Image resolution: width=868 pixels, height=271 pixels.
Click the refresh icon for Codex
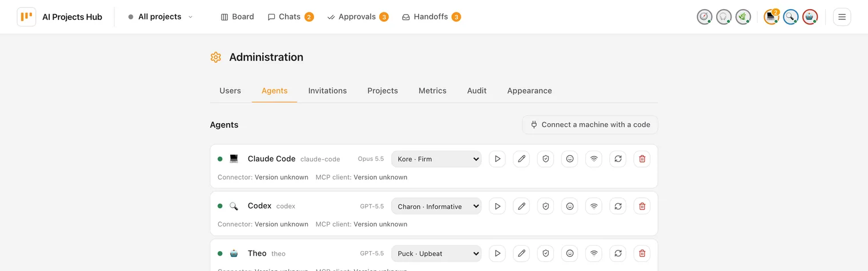tap(618, 206)
